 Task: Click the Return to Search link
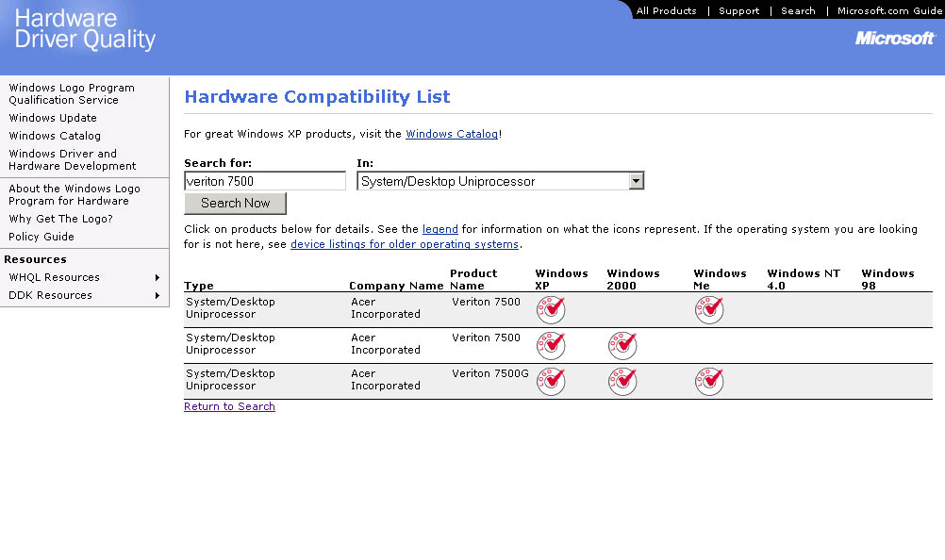(229, 406)
